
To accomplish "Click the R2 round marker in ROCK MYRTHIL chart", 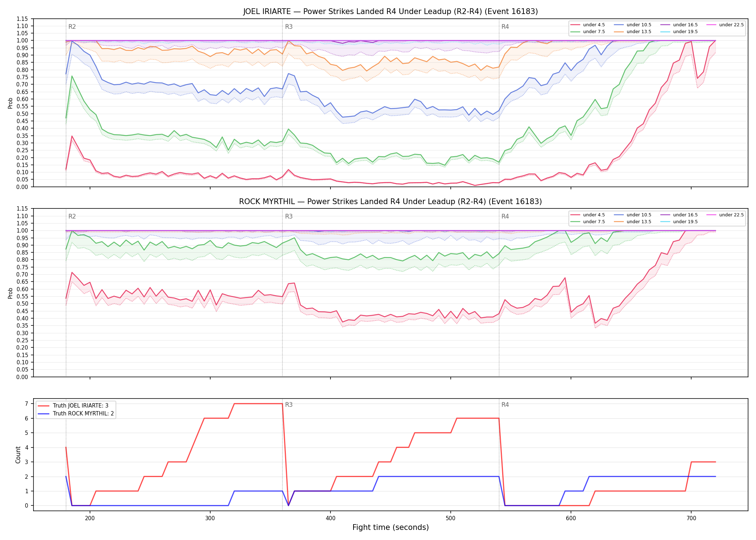I will 72,217.
